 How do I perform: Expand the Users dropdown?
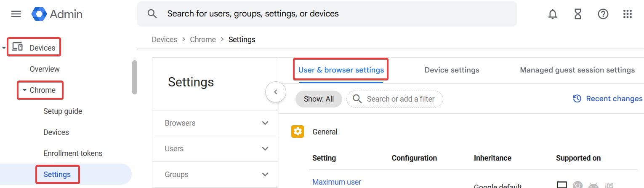click(265, 149)
